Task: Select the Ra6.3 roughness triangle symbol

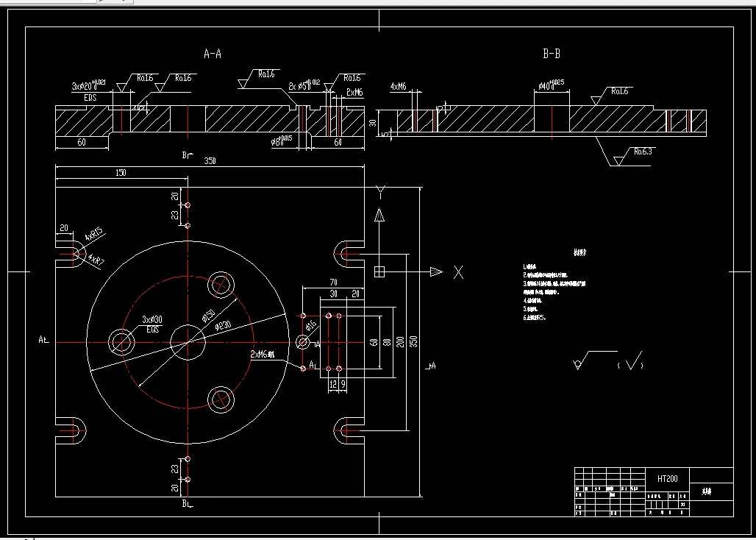Action: 619,160
